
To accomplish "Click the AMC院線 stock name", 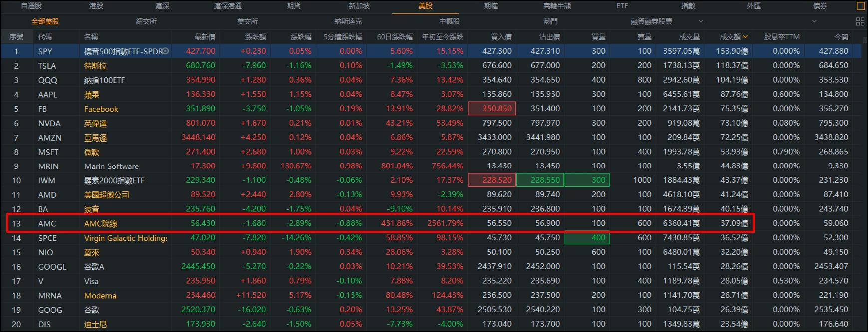I will click(100, 224).
